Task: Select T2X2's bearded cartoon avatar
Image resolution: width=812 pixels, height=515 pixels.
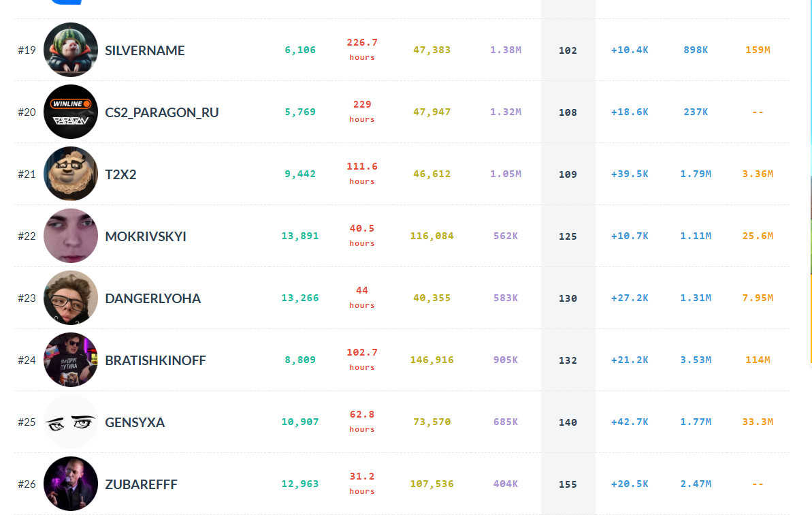Action: (x=70, y=174)
